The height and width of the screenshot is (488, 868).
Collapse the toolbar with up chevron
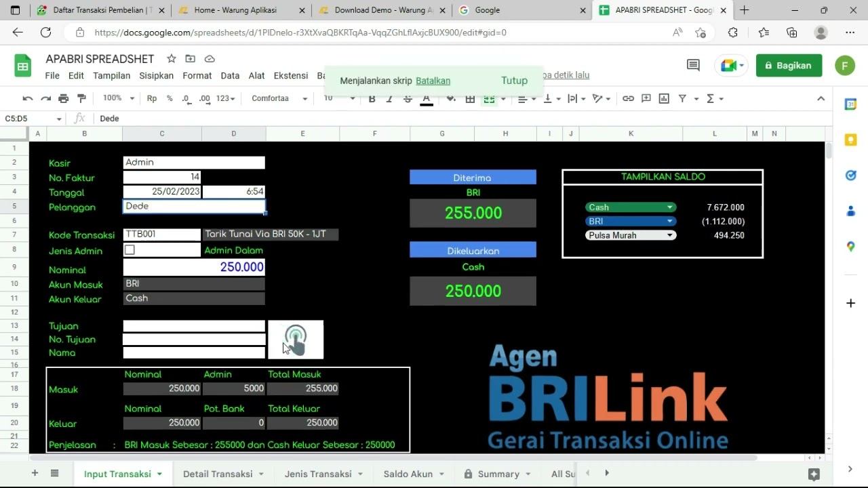[x=821, y=99]
